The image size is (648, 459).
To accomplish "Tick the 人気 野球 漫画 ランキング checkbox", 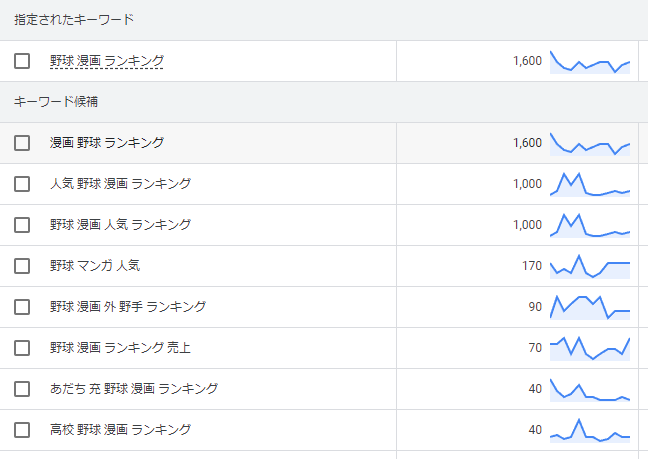I will (22, 184).
